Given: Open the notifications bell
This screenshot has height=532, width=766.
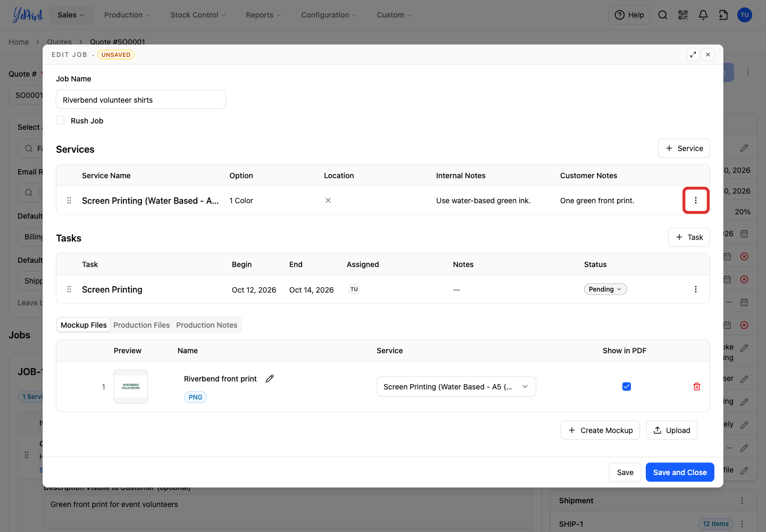Looking at the screenshot, I should (x=703, y=15).
